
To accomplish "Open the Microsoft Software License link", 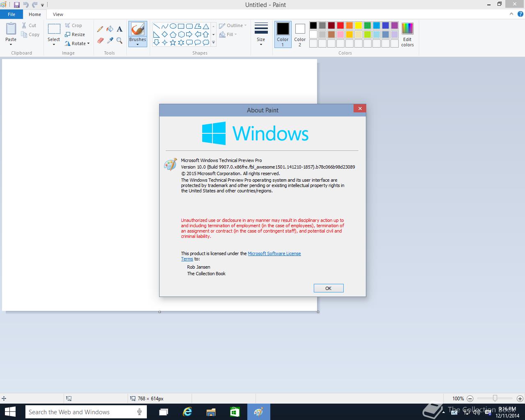I will click(x=274, y=253).
